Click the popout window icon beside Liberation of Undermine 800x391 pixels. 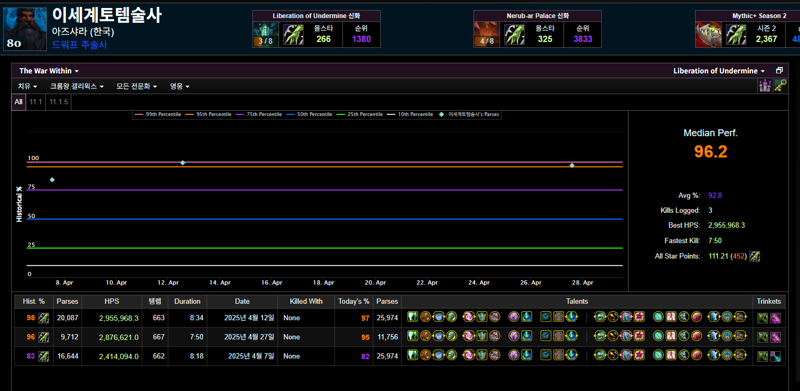[779, 71]
